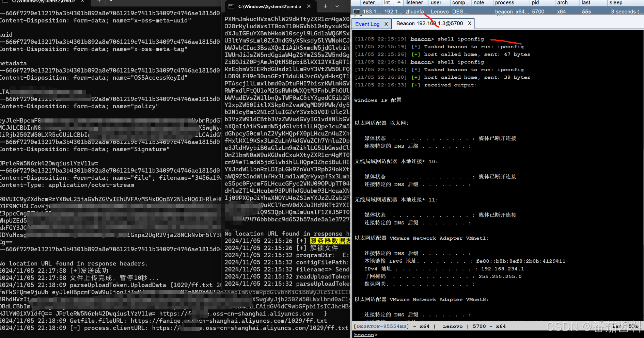Screen dimensions: 644x338
Task: Click the '发送成功' log line in first terminal
Action: coord(54,271)
